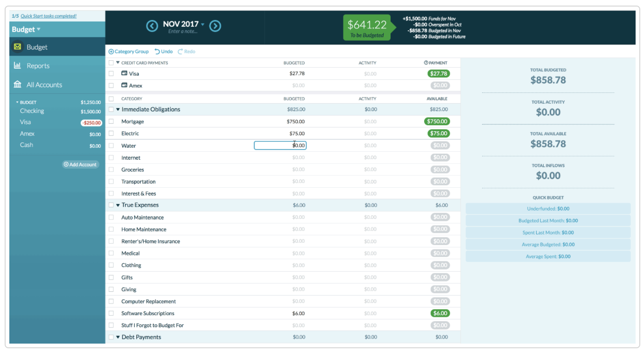Click the Visa credit card icon
Screen dimensions: 644x352
click(x=125, y=73)
